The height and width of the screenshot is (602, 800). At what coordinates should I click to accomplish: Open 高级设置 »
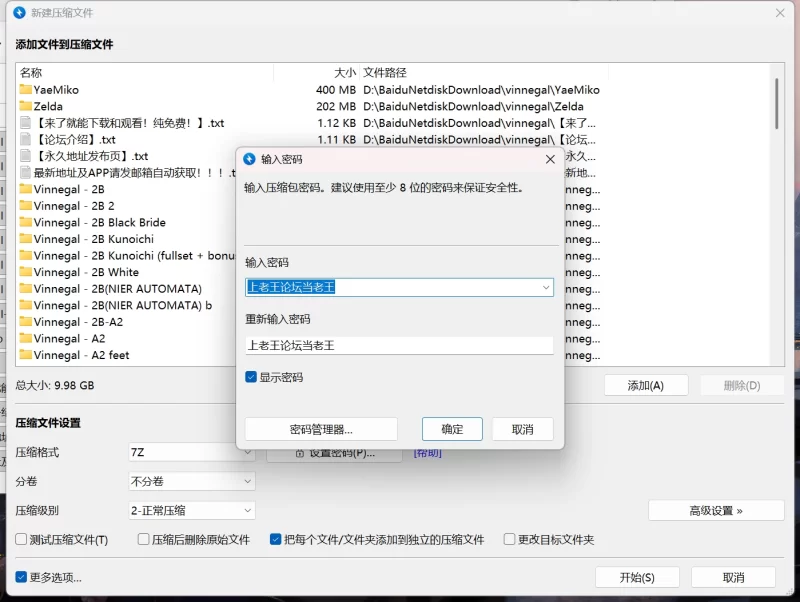[x=716, y=510]
